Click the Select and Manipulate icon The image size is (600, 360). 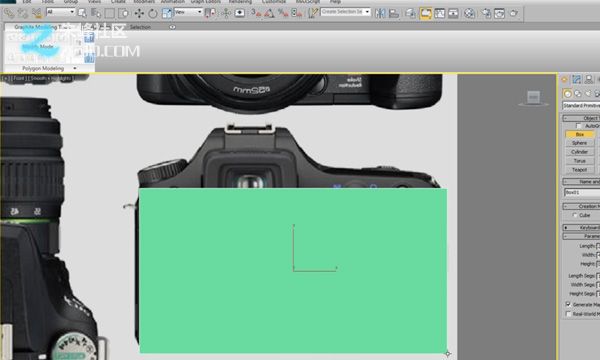tap(226, 14)
